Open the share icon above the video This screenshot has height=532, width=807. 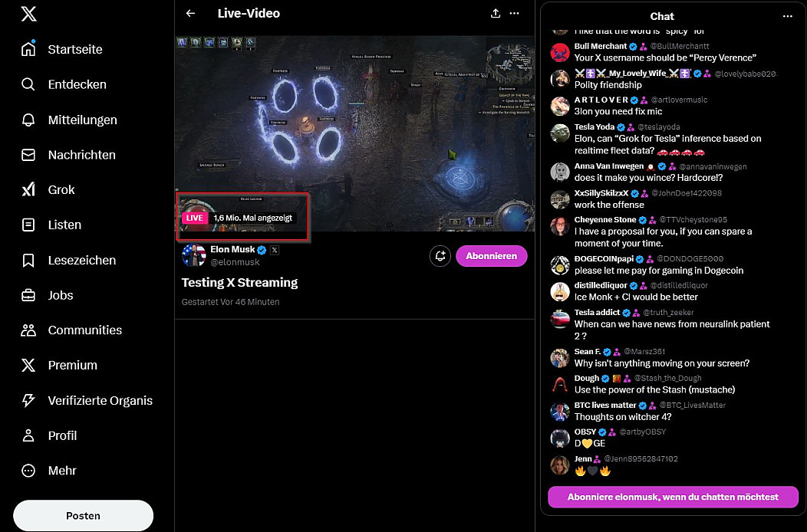pyautogui.click(x=496, y=13)
